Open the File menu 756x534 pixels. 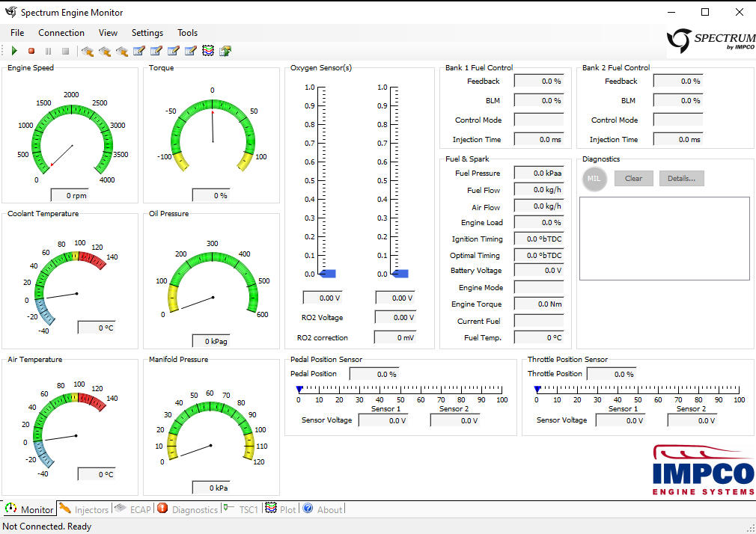pos(17,33)
